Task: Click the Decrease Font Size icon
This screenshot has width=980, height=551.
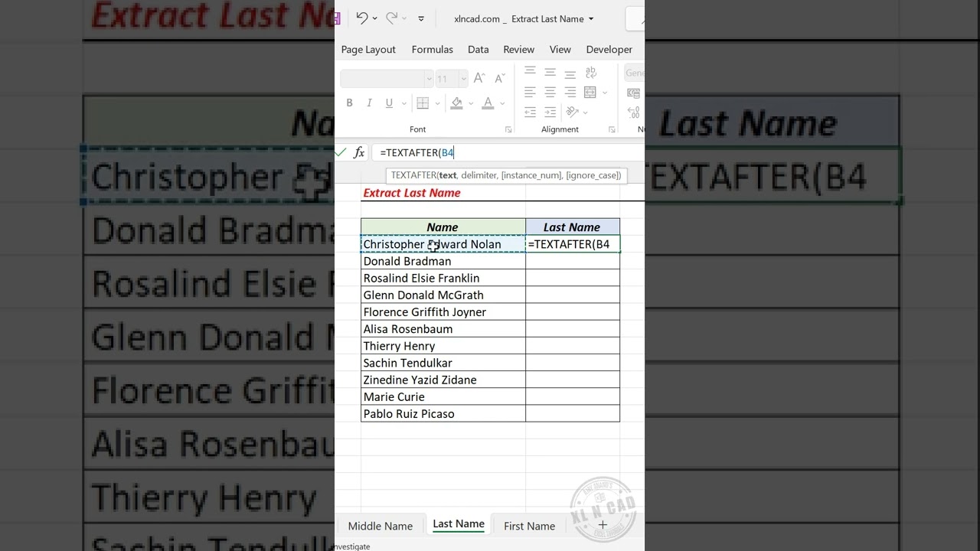Action: coord(500,78)
